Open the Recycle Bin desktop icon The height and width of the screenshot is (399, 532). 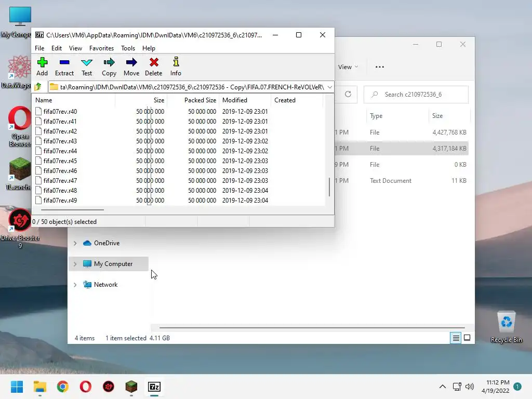pyautogui.click(x=506, y=327)
